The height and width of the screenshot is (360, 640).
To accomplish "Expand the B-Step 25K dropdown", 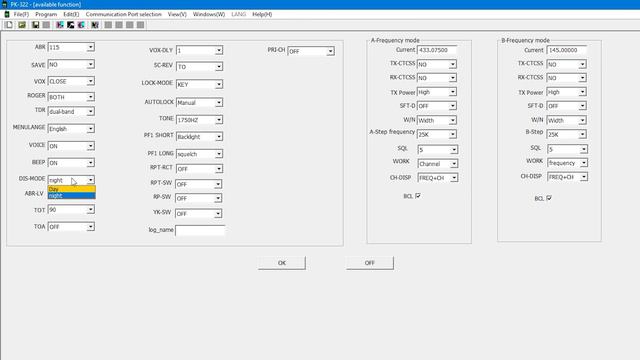I will 582,134.
